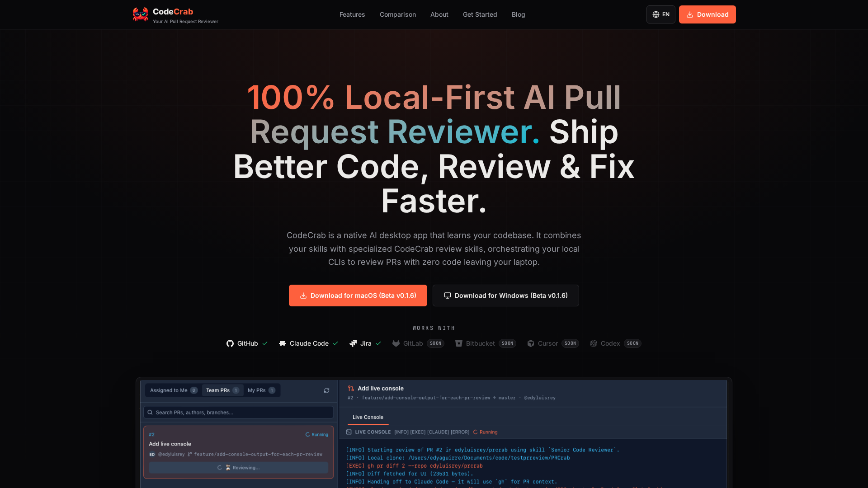Click the monitor icon on Windows button
868x488 pixels.
448,296
